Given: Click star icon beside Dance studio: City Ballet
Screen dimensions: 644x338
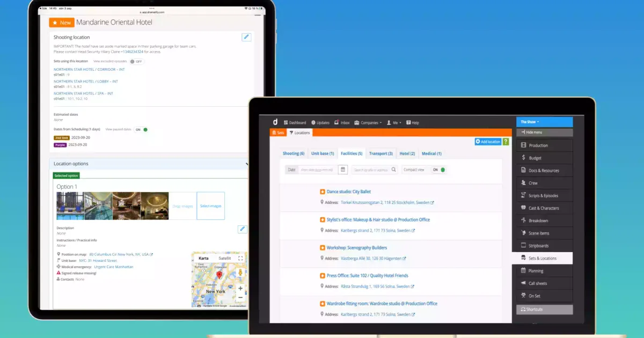Looking at the screenshot, I should coord(322,192).
